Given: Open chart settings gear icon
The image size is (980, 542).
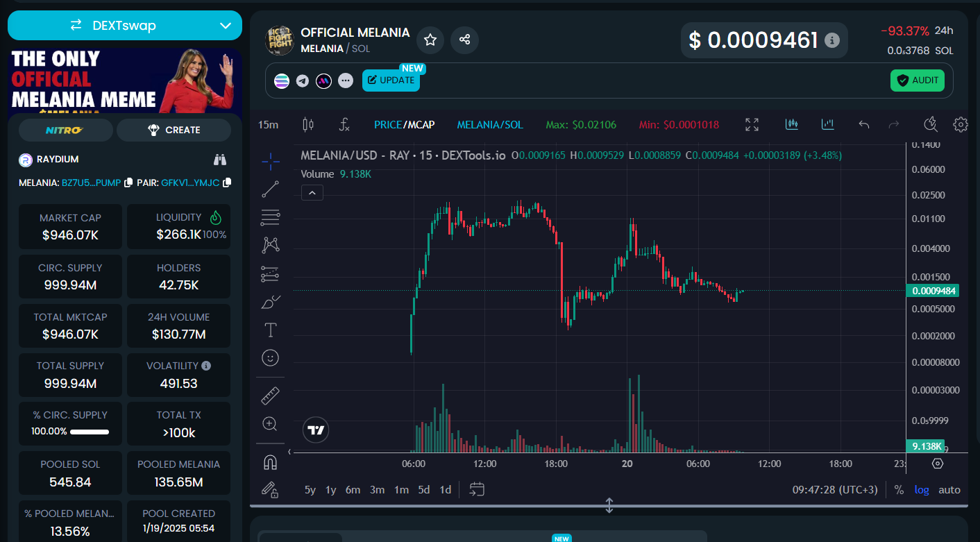Looking at the screenshot, I should click(x=961, y=125).
